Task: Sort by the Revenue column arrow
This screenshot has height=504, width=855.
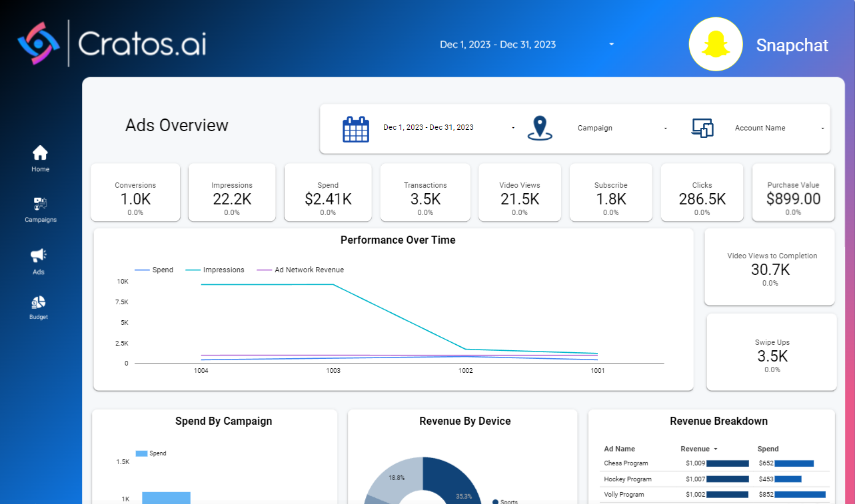Action: pos(715,449)
